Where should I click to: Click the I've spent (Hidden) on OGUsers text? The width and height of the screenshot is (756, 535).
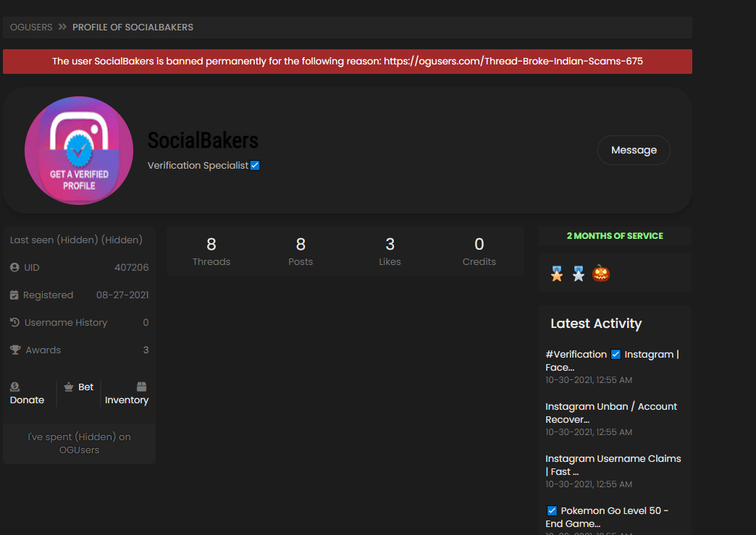[x=79, y=444]
